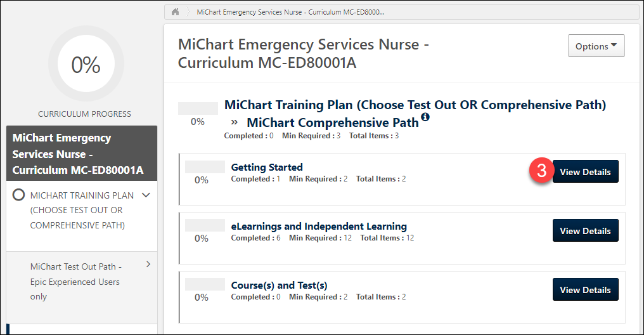View Details for Getting Started
644x335 pixels.
585,172
